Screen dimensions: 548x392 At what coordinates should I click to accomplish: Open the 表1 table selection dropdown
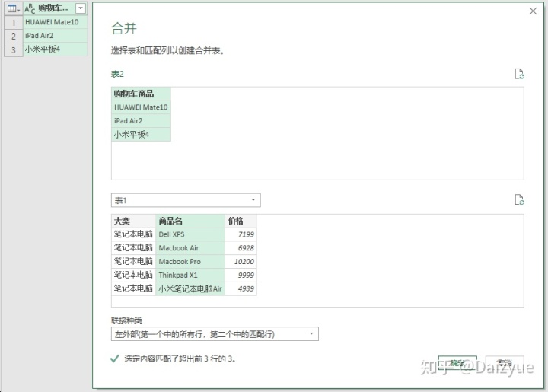(x=186, y=200)
